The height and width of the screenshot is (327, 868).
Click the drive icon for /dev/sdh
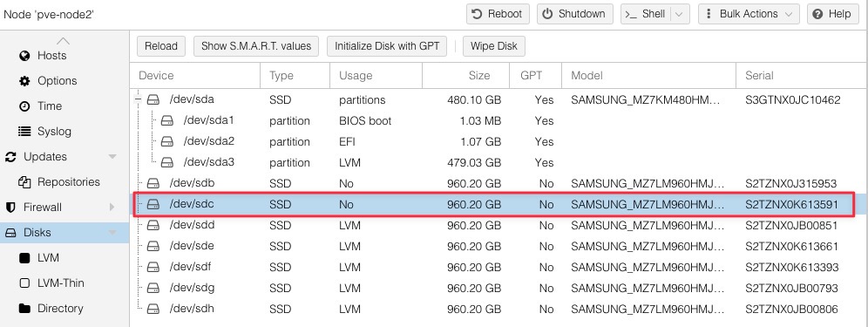pyautogui.click(x=153, y=309)
